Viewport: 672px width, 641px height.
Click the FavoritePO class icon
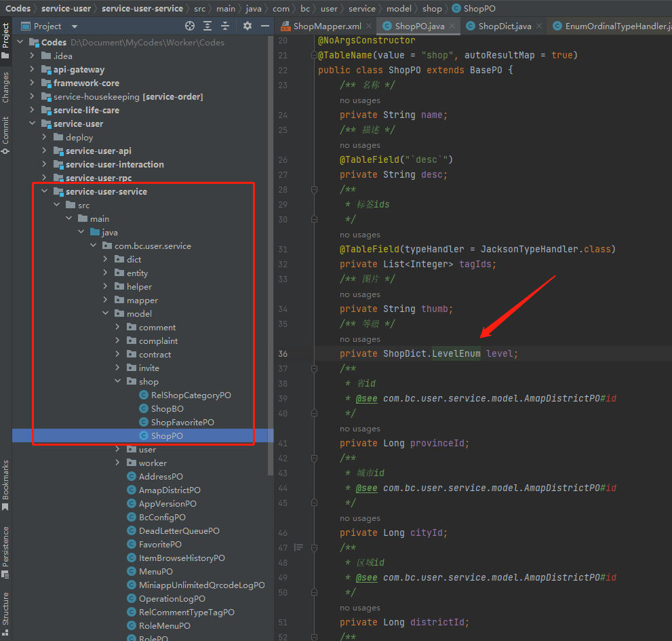pos(132,544)
